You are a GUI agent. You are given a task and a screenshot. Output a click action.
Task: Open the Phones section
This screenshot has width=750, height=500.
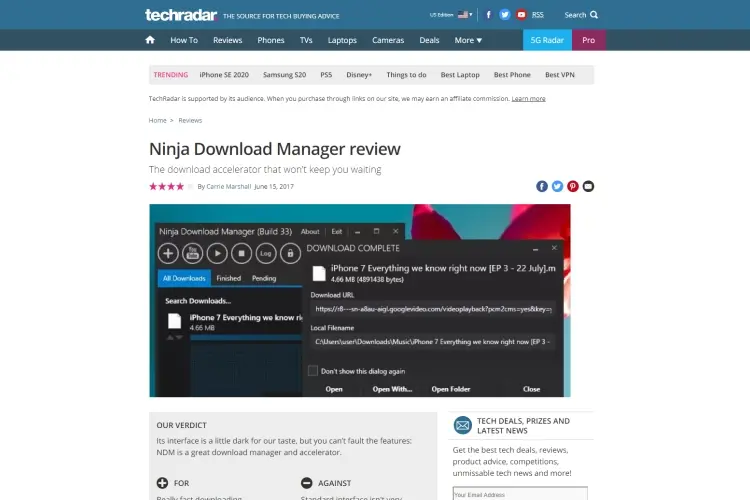point(271,40)
